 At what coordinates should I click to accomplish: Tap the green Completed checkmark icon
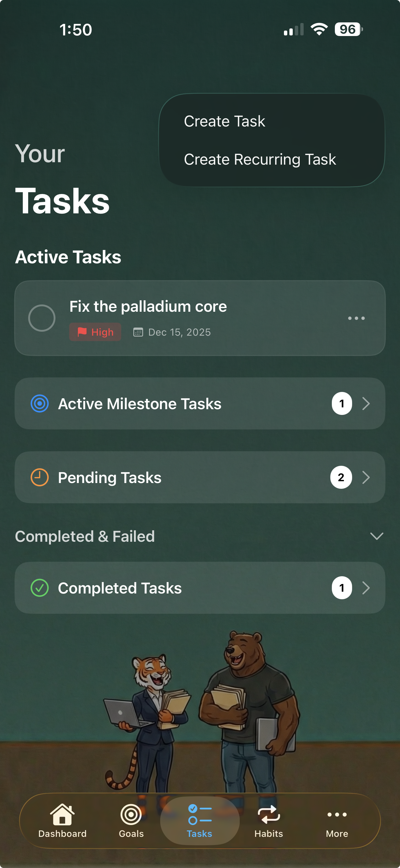(40, 588)
